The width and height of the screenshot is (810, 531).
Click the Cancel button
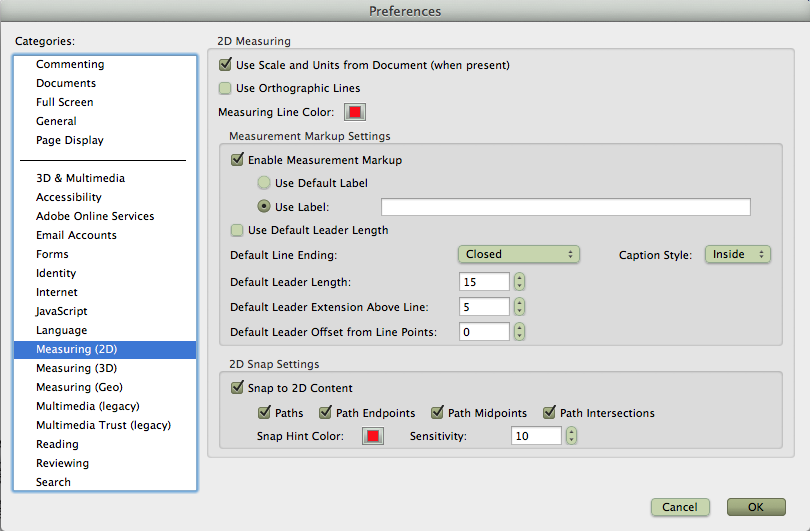(x=680, y=507)
